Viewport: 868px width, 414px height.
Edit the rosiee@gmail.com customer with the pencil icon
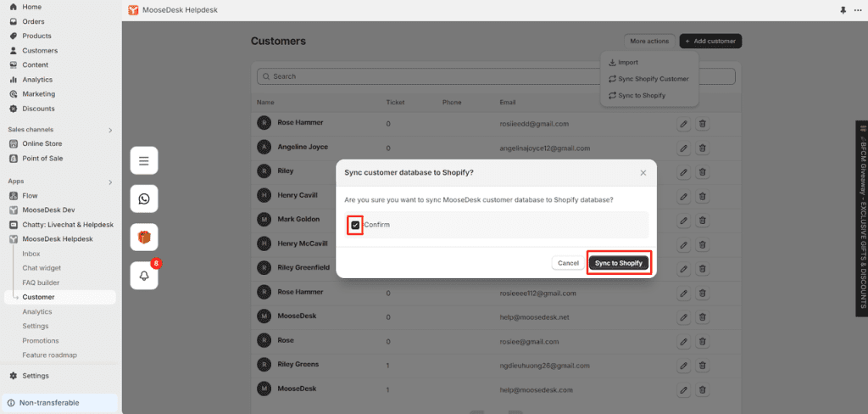click(684, 341)
